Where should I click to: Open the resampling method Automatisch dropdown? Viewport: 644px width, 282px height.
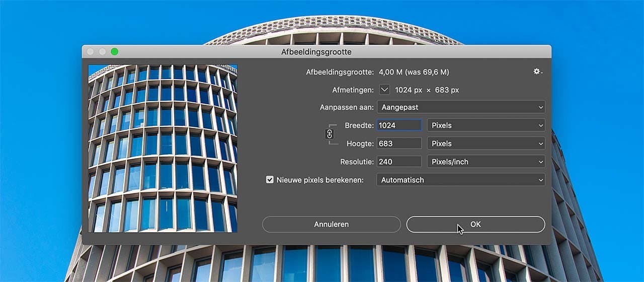coord(461,180)
